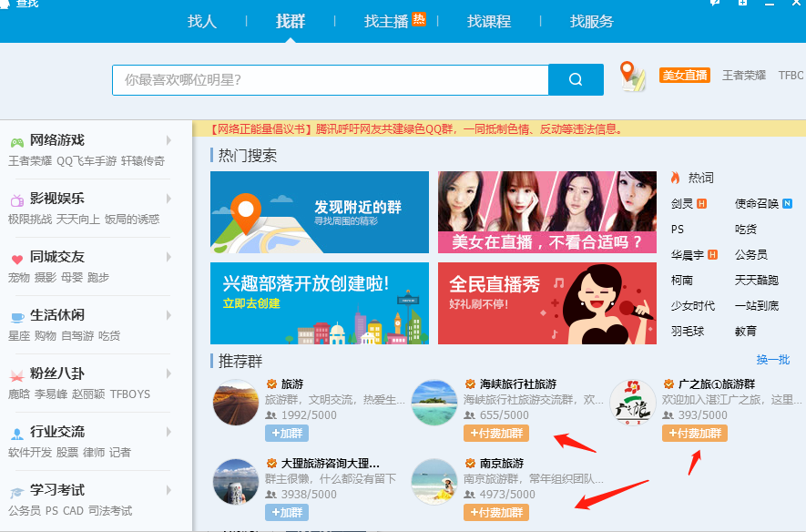Expand the 网络游戏 category arrow
The height and width of the screenshot is (532, 806).
168,140
